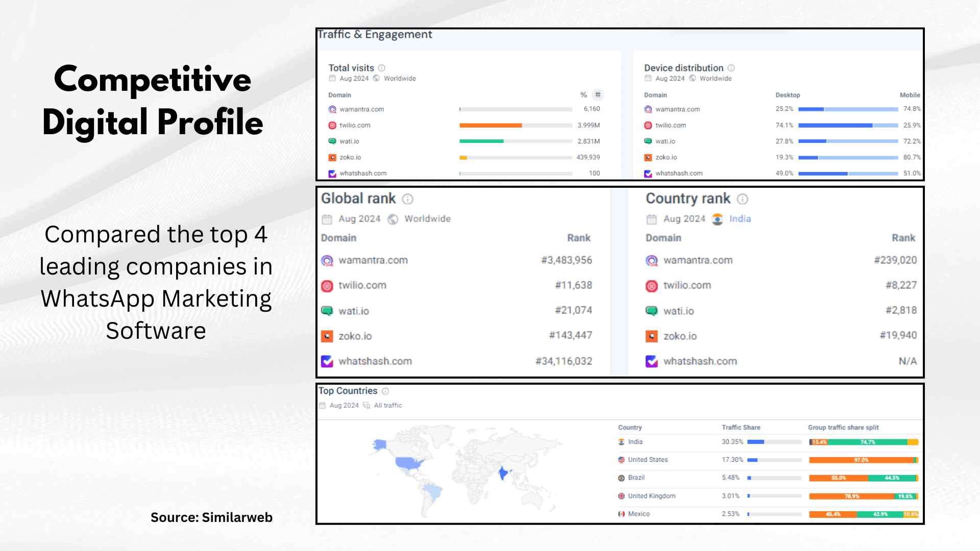Click the Traffic Share column header
Screen dimensions: 980x551
coord(741,428)
